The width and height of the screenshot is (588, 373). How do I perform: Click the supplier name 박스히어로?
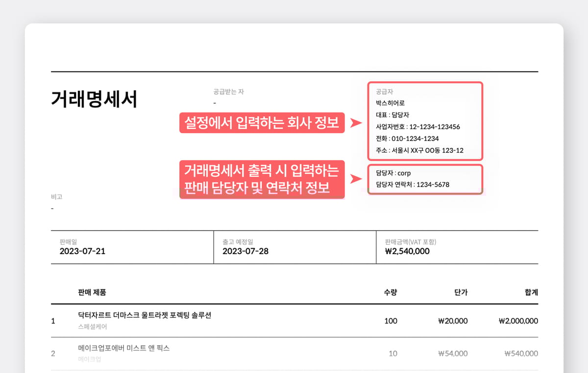coord(390,103)
